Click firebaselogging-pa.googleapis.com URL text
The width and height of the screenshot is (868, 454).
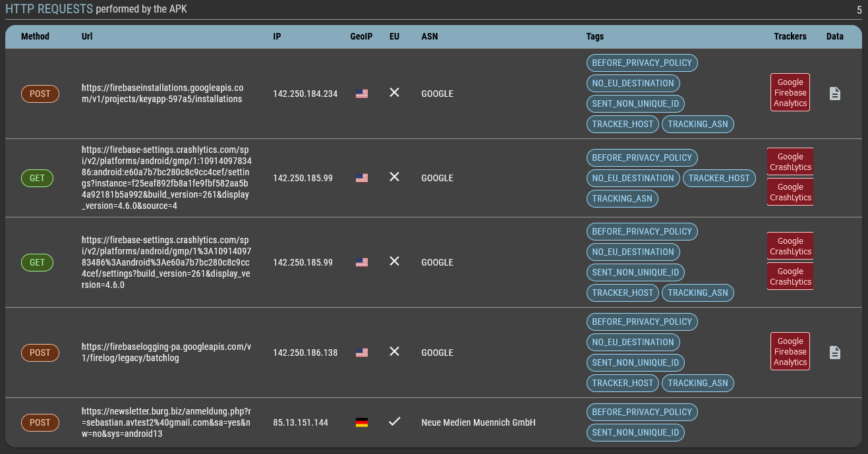pos(166,353)
